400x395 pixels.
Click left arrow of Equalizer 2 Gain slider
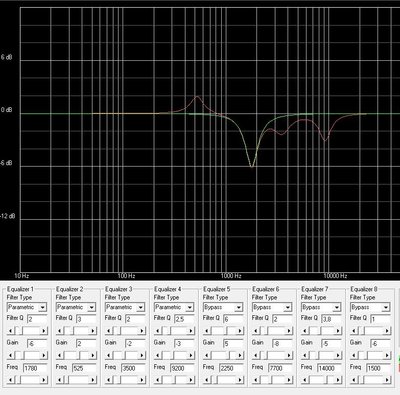point(59,355)
